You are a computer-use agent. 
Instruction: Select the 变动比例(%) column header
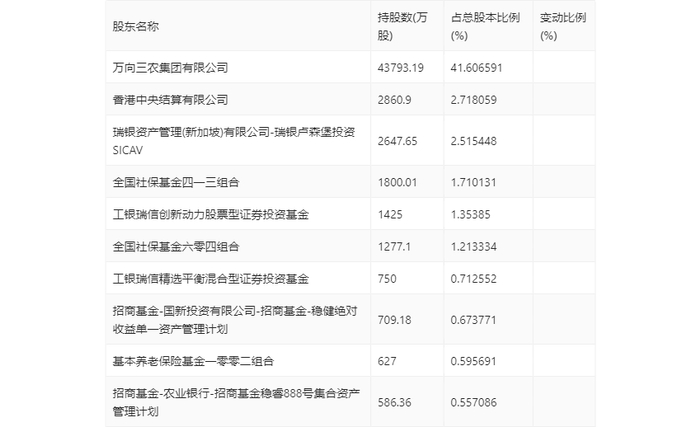[563, 26]
